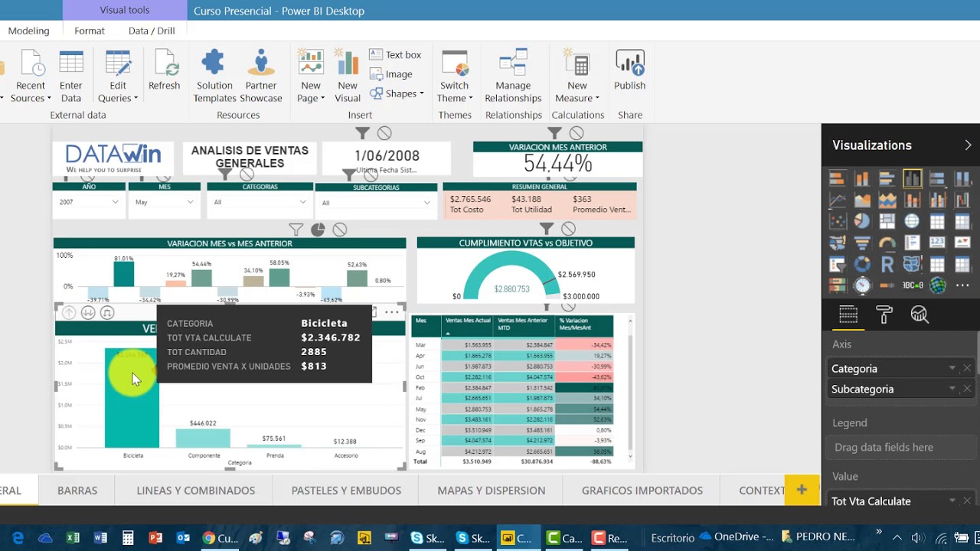Select the card (123) visualization
980x551 pixels.
click(937, 243)
